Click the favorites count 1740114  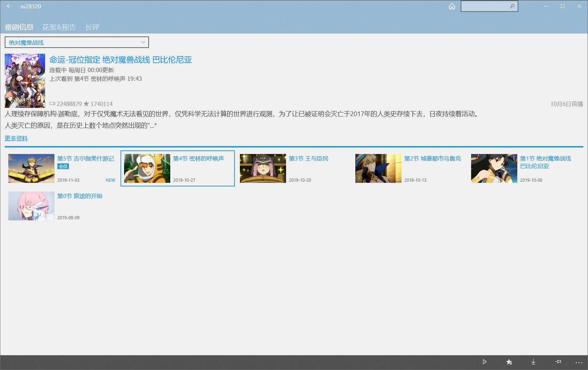pyautogui.click(x=101, y=104)
